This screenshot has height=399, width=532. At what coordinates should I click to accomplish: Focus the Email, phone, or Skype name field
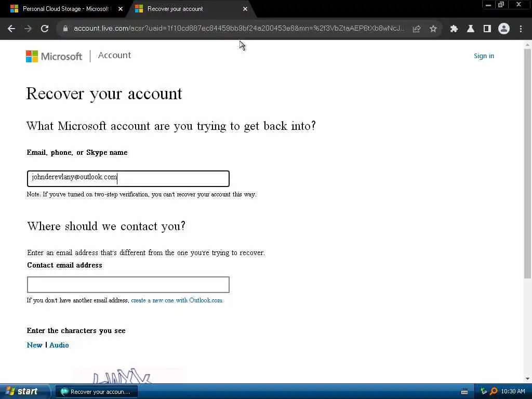128,179
